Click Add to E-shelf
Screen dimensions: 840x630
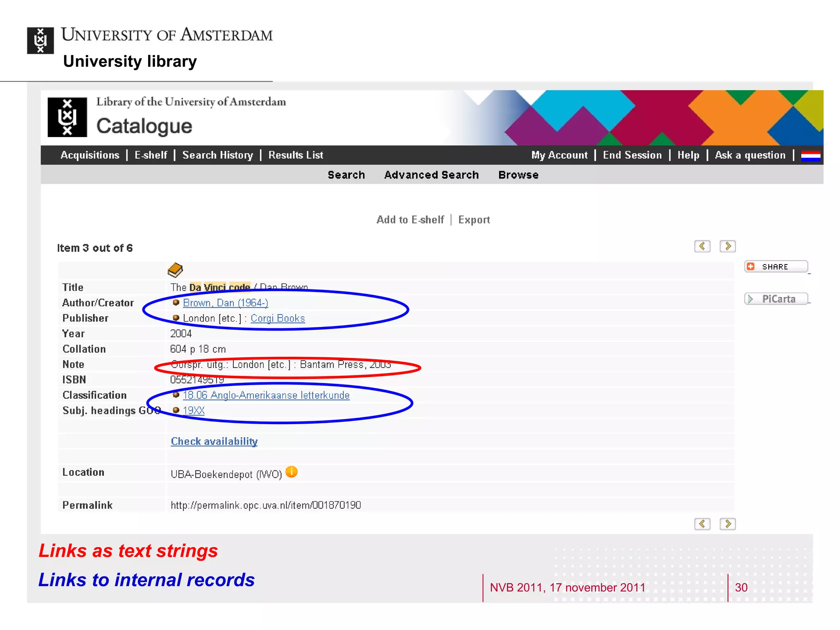(x=410, y=220)
